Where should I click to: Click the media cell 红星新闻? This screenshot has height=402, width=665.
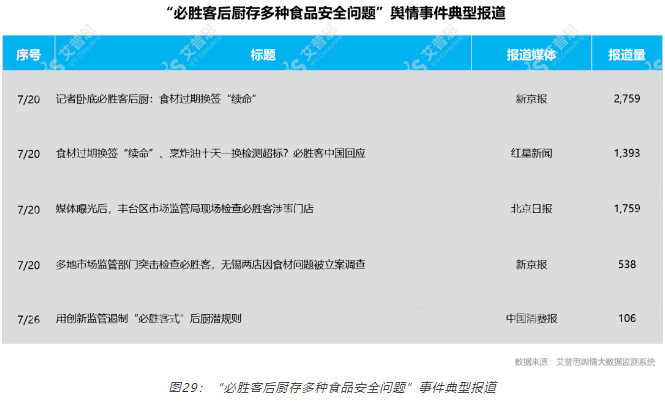click(x=531, y=153)
